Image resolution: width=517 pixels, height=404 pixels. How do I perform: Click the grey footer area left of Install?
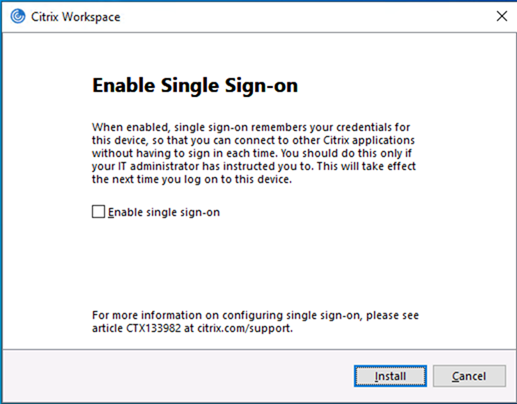coord(177,376)
